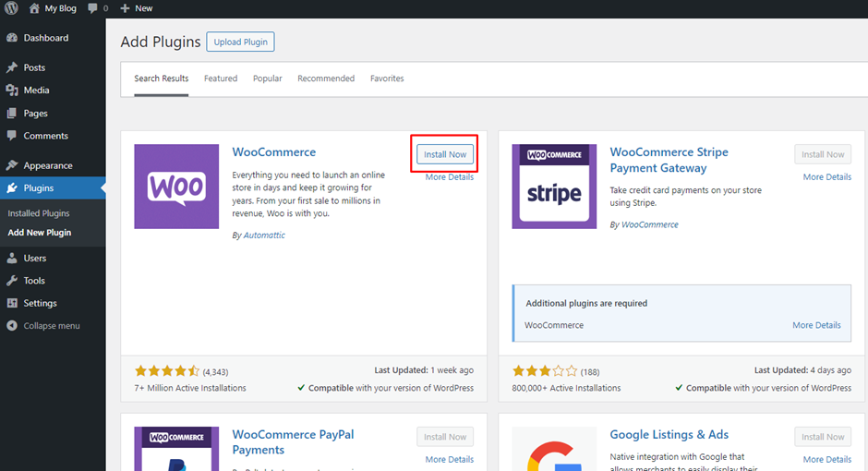Viewport: 868px width, 471px height.
Task: Open Dashboard menu item
Action: point(46,38)
